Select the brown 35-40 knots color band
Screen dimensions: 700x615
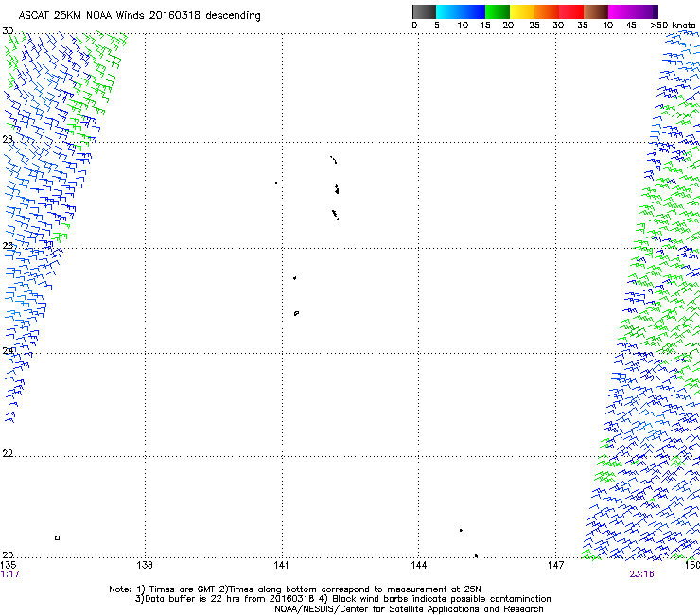coord(596,11)
